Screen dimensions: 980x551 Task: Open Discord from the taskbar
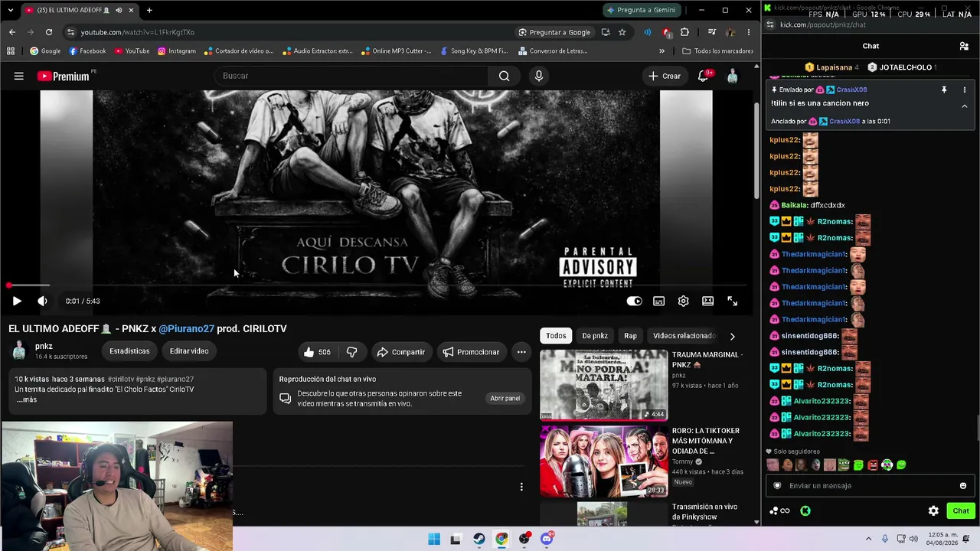[x=547, y=539]
